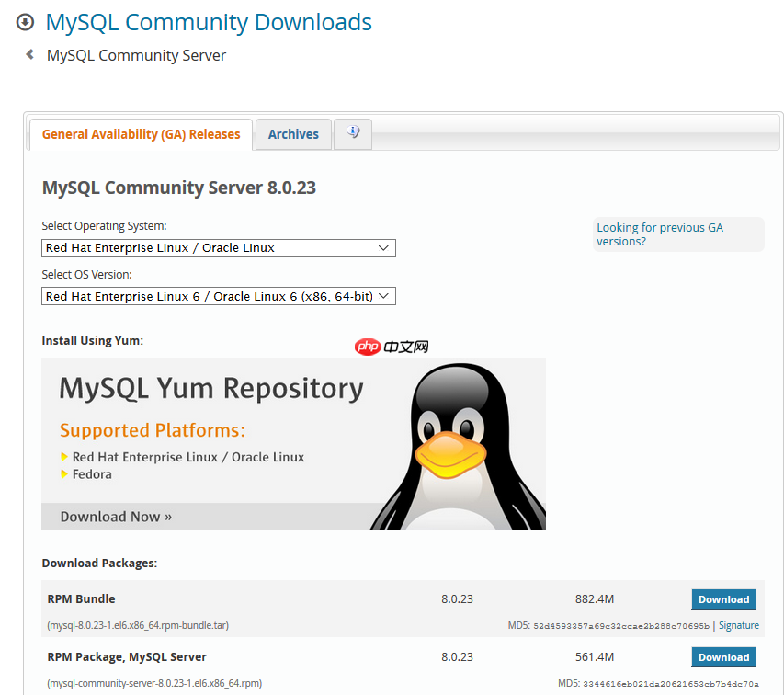Click the back chevron next to MySQL Community Server
Viewport: 784px width, 695px height.
28,55
